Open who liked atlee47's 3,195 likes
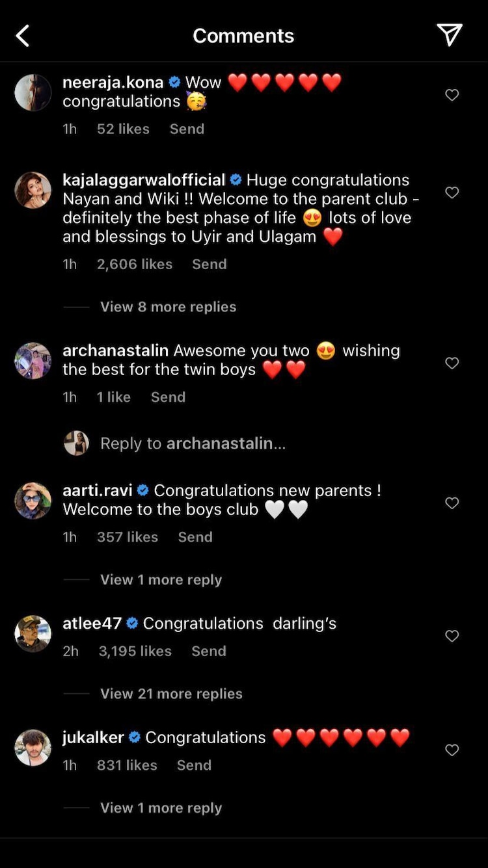 (135, 651)
